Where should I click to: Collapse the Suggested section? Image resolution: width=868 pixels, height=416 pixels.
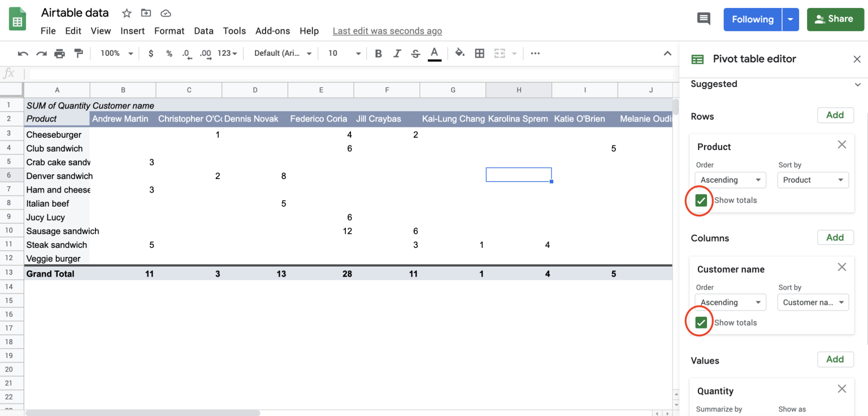pyautogui.click(x=858, y=84)
